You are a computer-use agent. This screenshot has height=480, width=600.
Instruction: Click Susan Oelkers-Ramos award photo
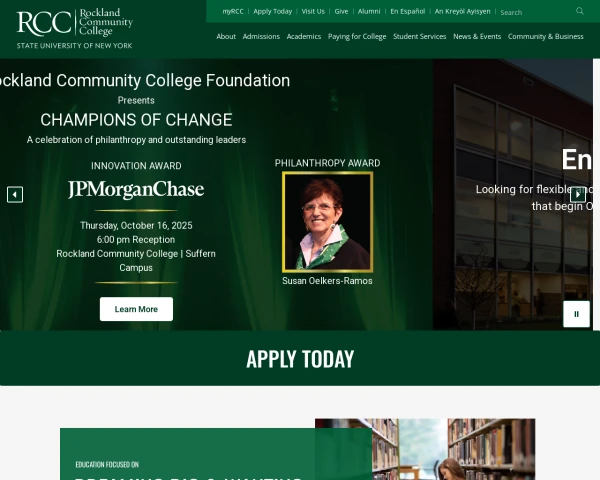(328, 222)
